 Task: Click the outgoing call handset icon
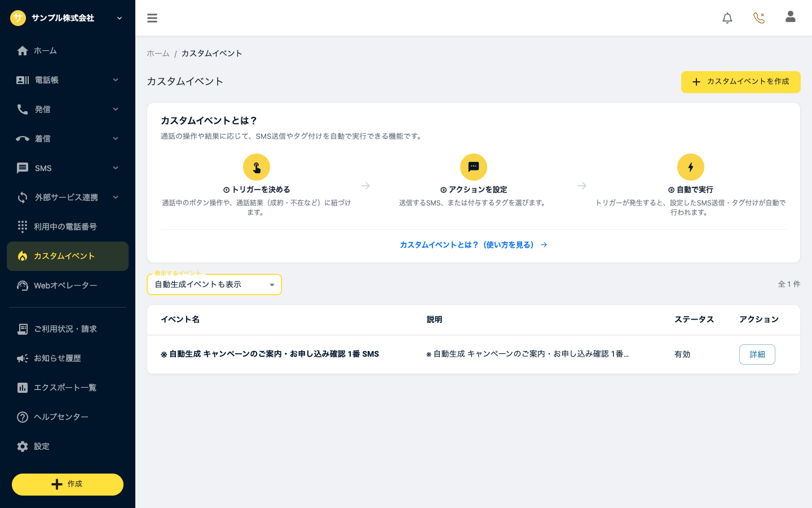click(x=23, y=110)
